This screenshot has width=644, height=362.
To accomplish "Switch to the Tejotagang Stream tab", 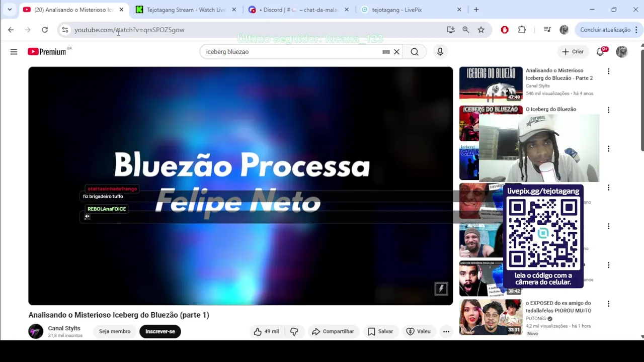I will coord(186,10).
